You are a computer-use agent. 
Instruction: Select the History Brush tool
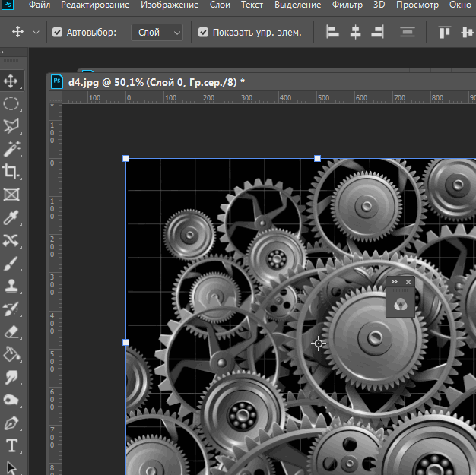click(x=11, y=309)
